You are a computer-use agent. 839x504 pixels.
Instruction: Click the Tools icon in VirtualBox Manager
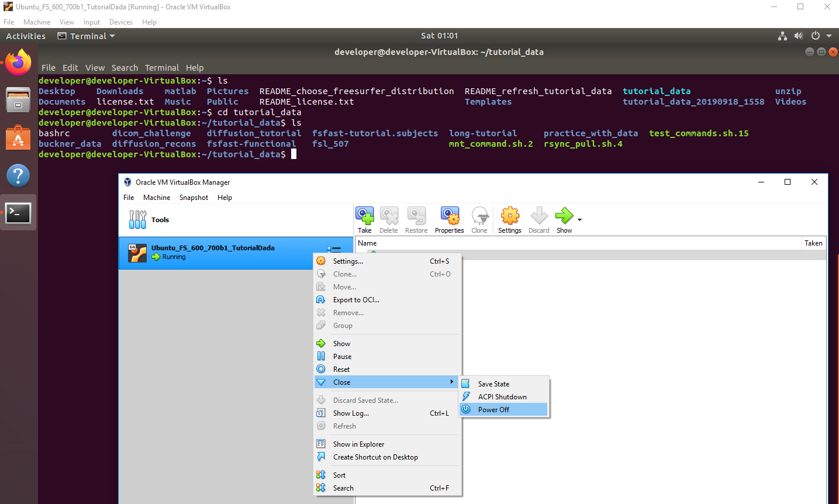(138, 220)
